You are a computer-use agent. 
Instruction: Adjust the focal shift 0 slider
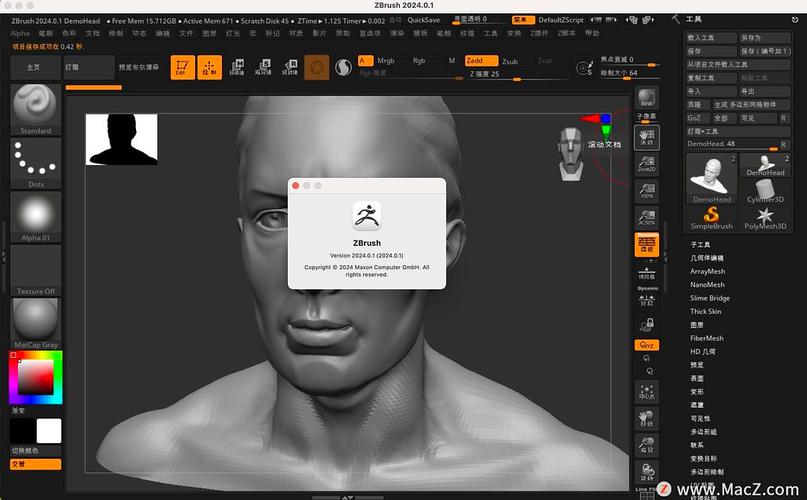tap(629, 60)
